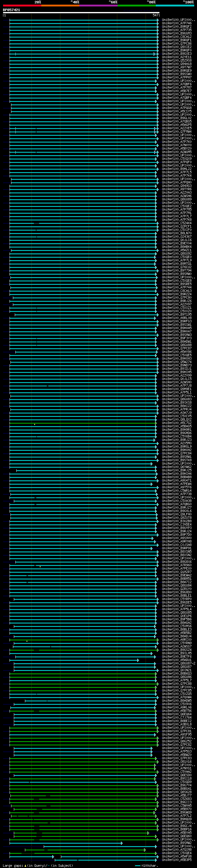This screenshot has width=197, height=868.
Task: Select hit label UniRef100_B9GGM3
Action: tap(177, 33)
